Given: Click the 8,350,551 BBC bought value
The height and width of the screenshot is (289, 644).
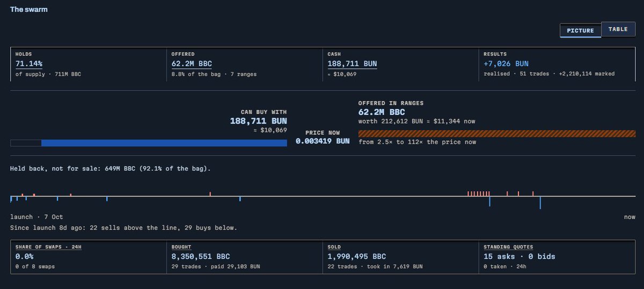Looking at the screenshot, I should click(201, 257).
